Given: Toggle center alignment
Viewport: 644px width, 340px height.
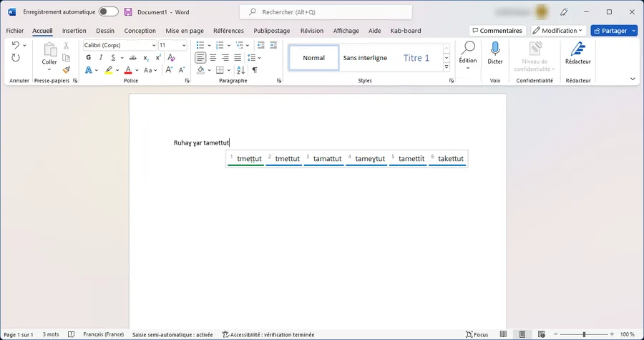Looking at the screenshot, I should [x=213, y=57].
